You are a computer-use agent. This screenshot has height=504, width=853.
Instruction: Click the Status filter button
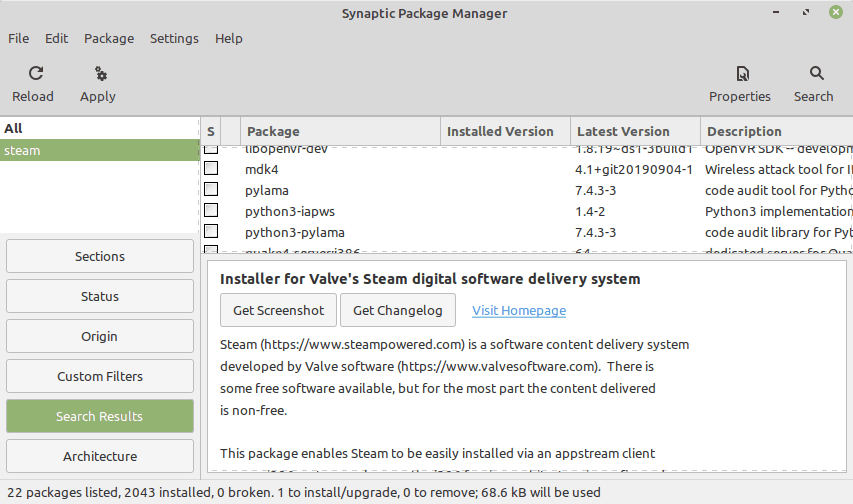tap(100, 296)
